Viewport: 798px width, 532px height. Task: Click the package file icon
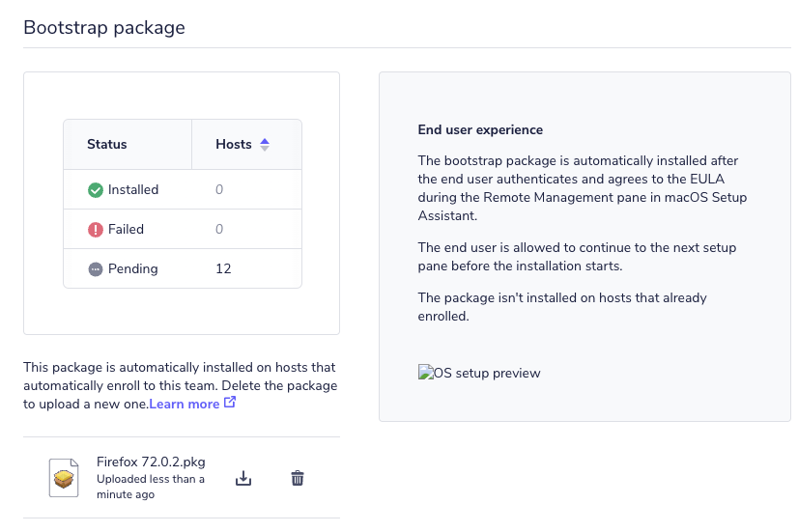64,478
